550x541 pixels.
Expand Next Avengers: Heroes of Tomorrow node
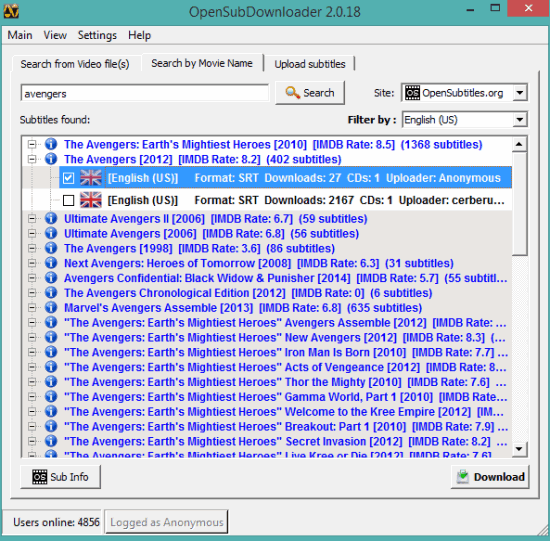point(32,263)
